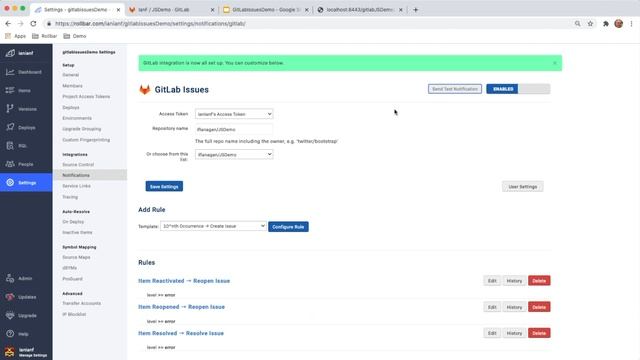The width and height of the screenshot is (640, 360).
Task: Select the Settings gear icon in sidebar
Action: [10, 182]
